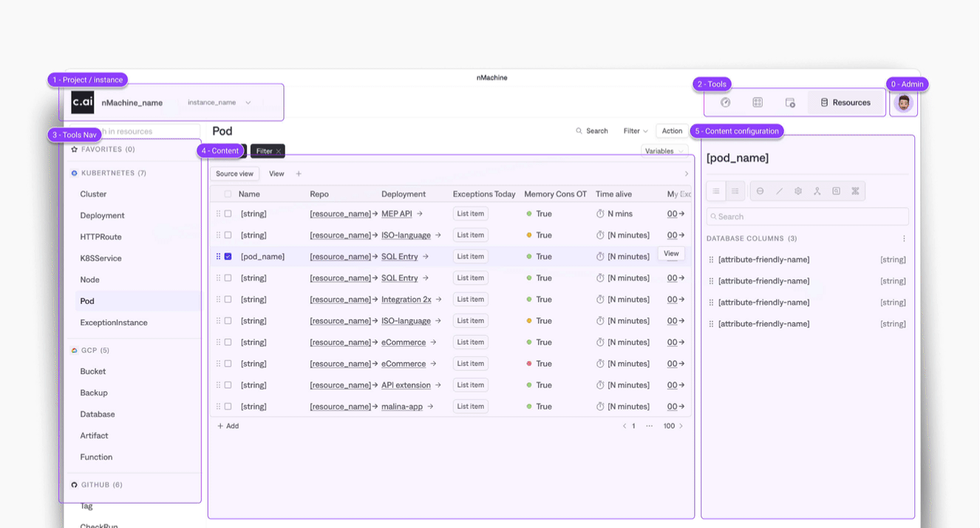980x528 pixels.
Task: Open the grid apps tool icon
Action: [x=758, y=103]
